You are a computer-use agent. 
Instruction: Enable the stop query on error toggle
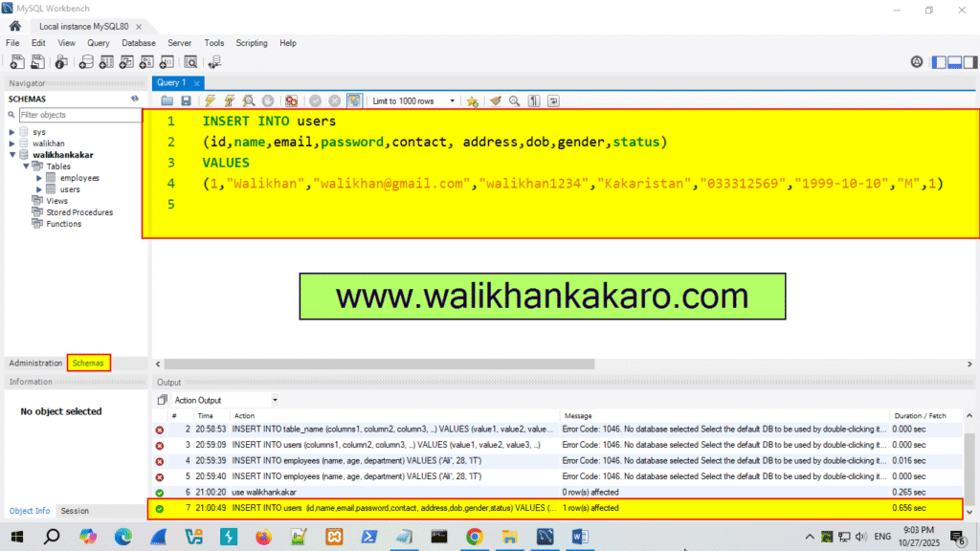(x=292, y=100)
